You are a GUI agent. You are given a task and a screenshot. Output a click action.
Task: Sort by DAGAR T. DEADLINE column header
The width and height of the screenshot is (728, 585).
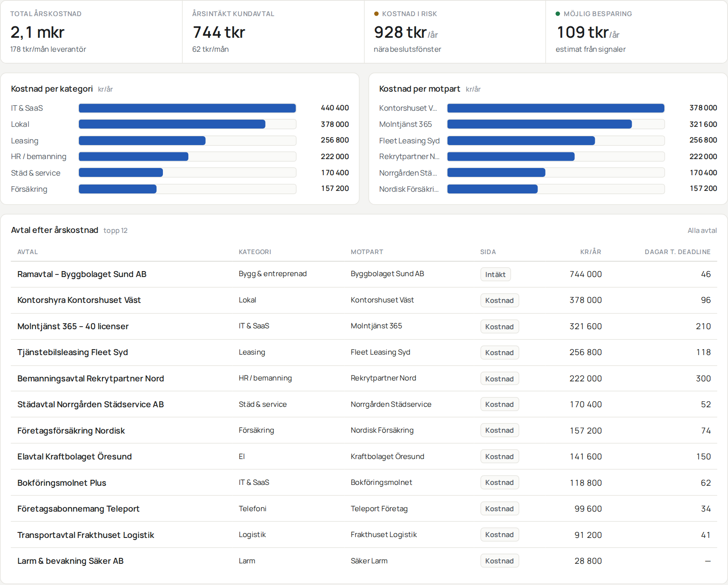coord(678,252)
